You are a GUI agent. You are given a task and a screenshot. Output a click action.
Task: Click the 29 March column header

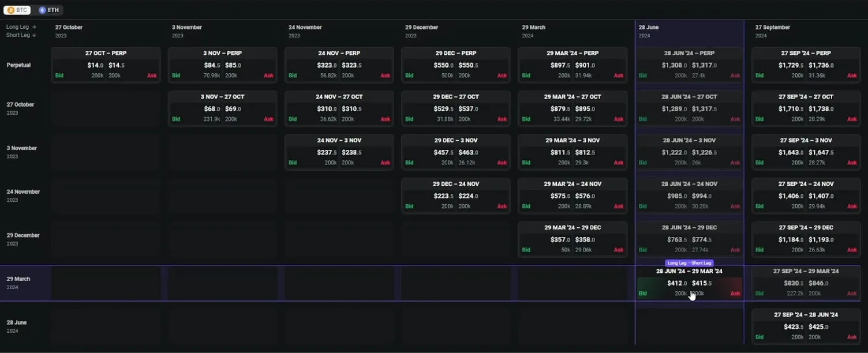(533, 31)
